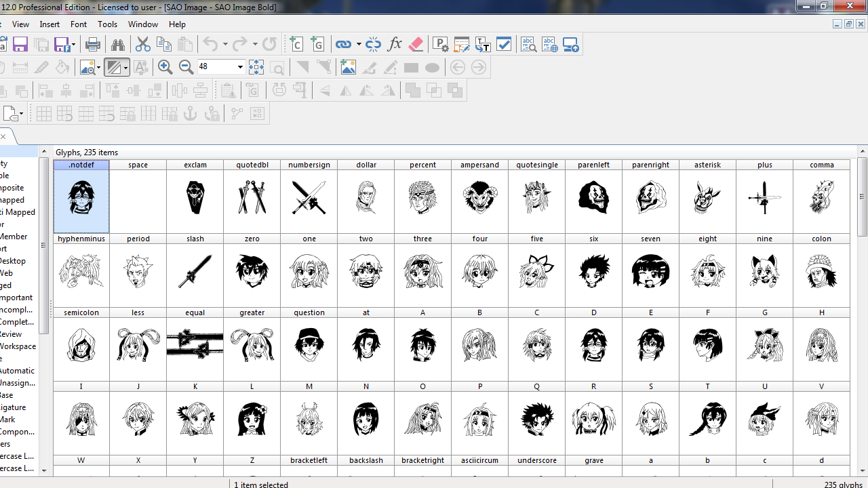Toggle the diagonal-stripe glyph display button
Viewport: 868px width, 488px height.
pos(113,67)
